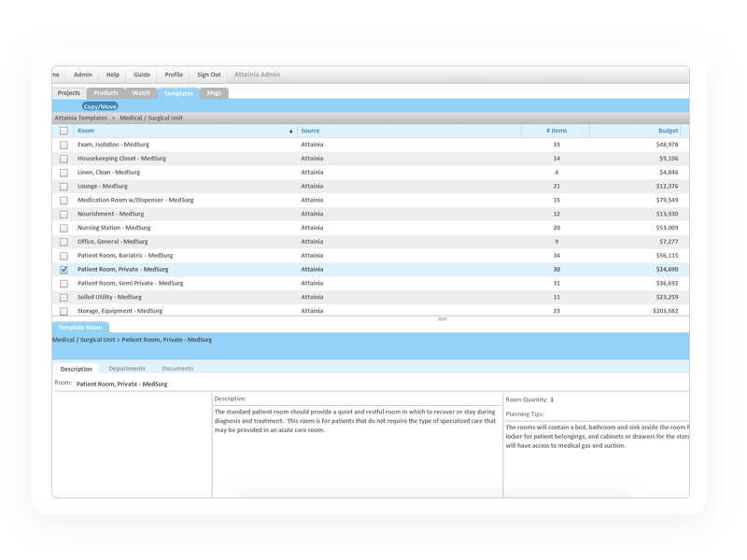The width and height of the screenshot is (747, 560).
Task: Toggle the select-all checkbox in header
Action: click(x=63, y=131)
